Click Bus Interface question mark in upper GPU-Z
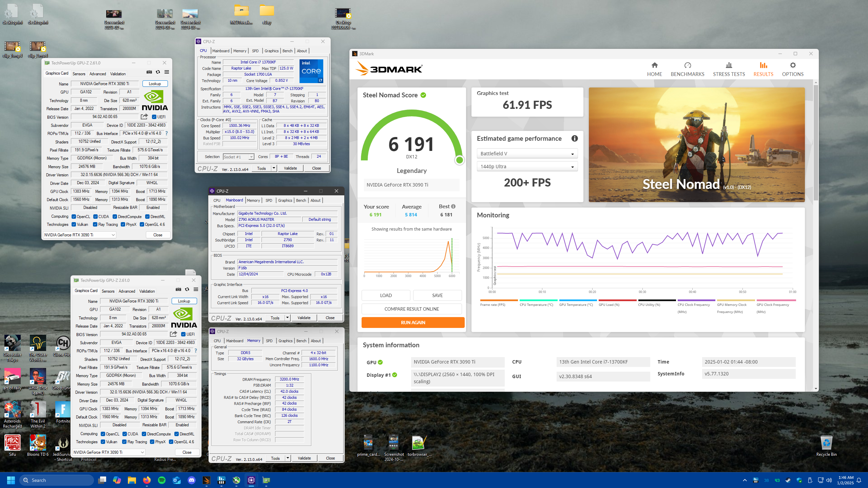The height and width of the screenshot is (488, 868). point(167,133)
